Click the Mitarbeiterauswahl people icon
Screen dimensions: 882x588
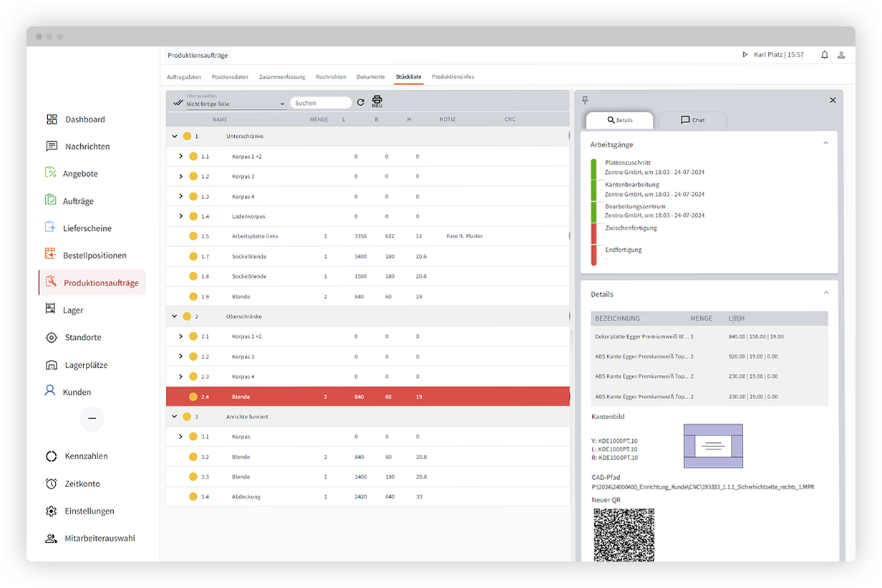click(52, 538)
